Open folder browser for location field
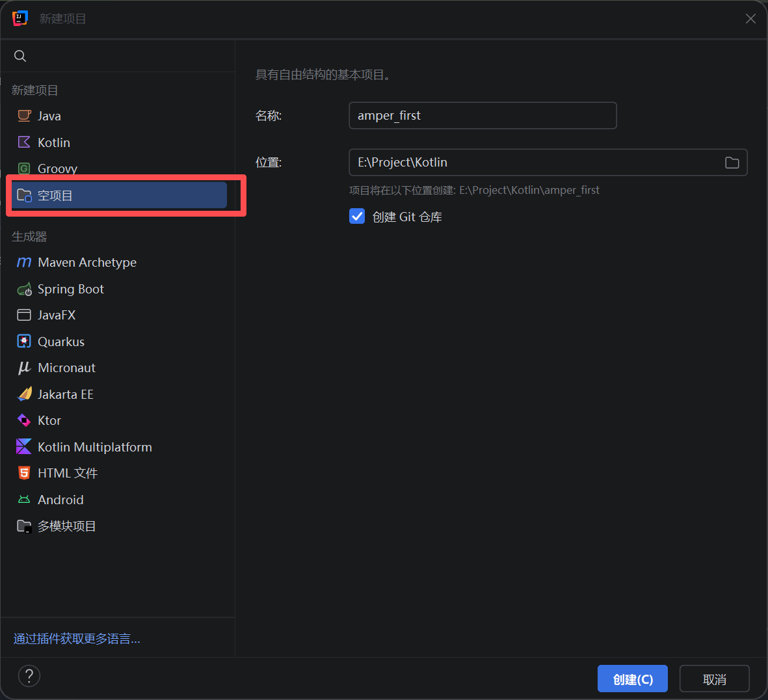Screen dimensions: 768x700 (x=732, y=163)
